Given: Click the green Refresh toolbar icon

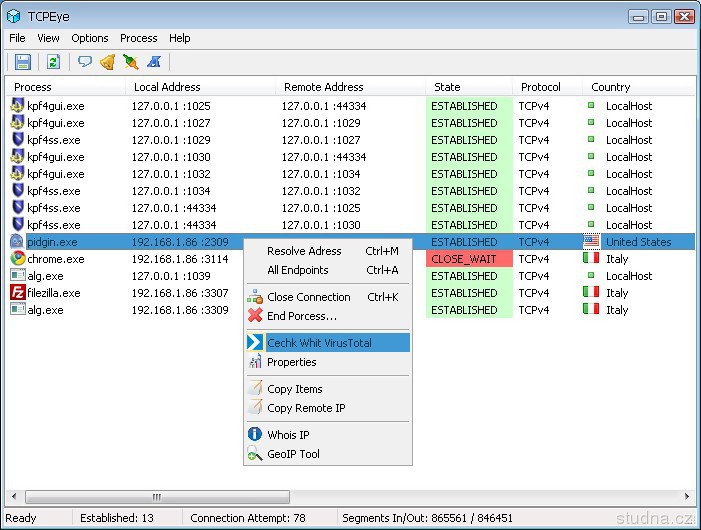Looking at the screenshot, I should (54, 62).
